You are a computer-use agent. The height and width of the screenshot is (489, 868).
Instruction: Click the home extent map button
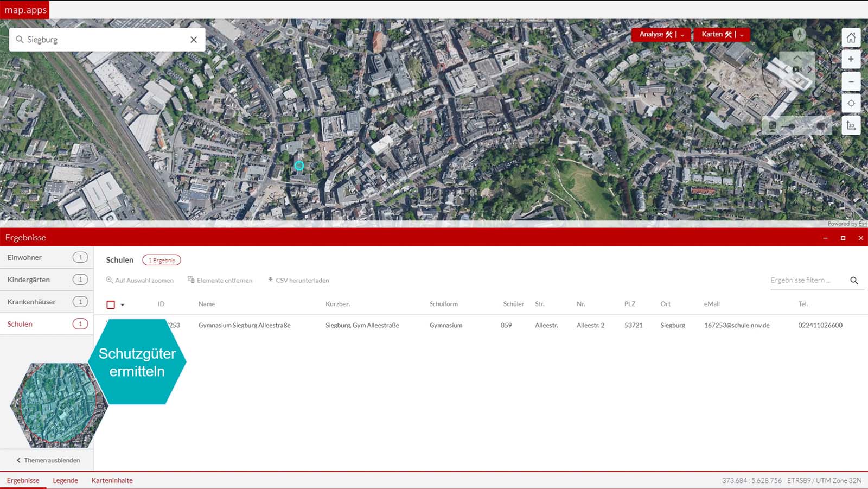851,37
